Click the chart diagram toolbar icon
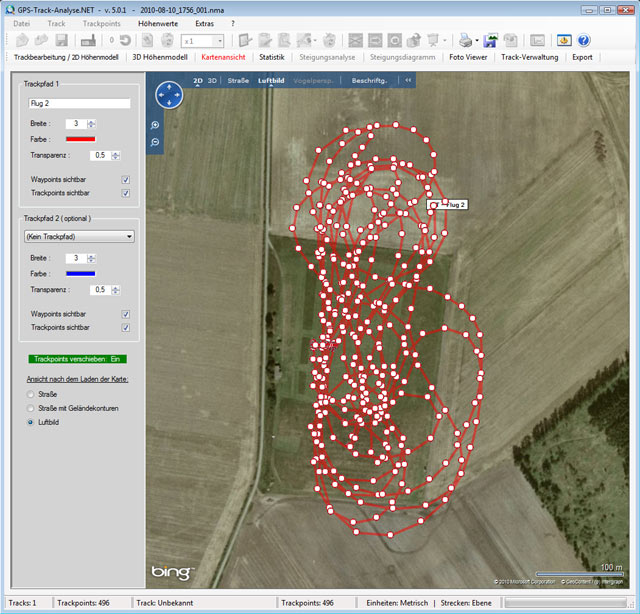 537,40
